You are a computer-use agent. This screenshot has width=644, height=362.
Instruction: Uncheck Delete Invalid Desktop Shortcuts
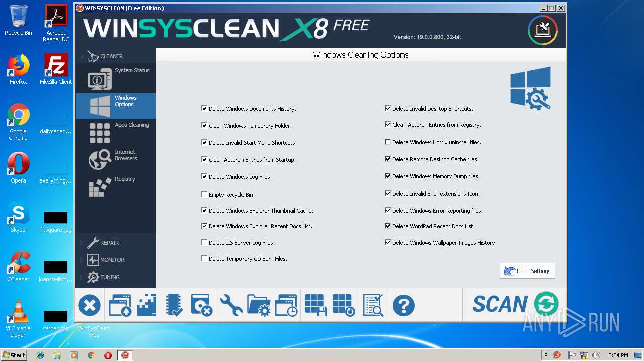tap(388, 108)
